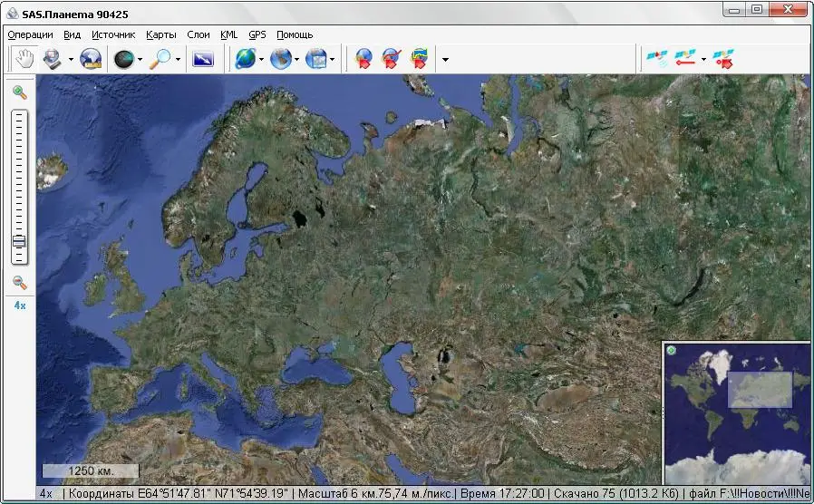814x504 pixels.
Task: Expand the GPS track red arrow dropdown
Action: [703, 60]
